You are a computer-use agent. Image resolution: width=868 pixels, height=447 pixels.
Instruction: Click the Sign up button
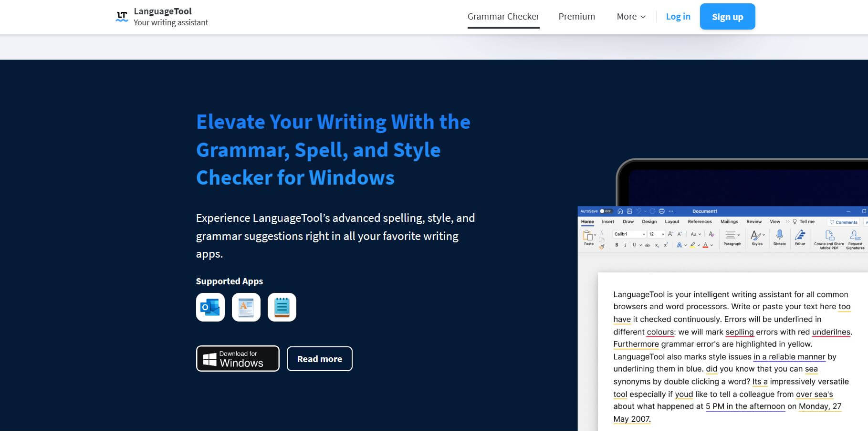pos(728,17)
